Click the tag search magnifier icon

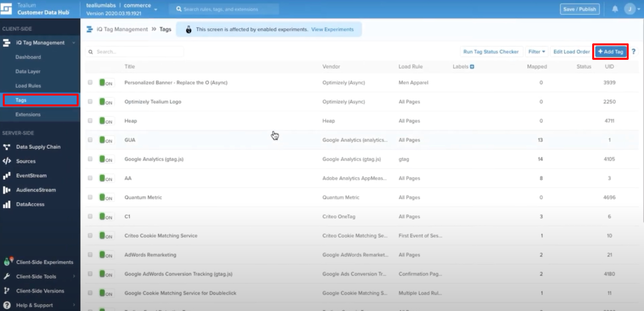(x=91, y=52)
